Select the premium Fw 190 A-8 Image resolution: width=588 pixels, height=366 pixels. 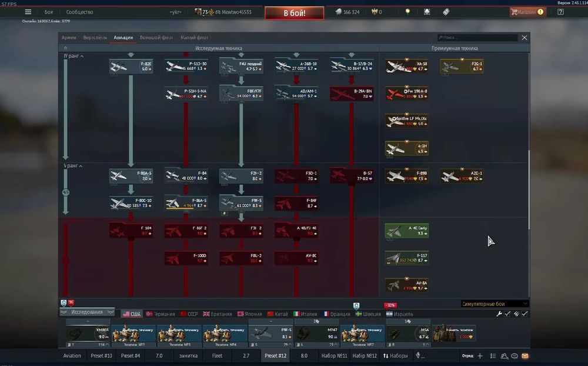[x=407, y=94]
